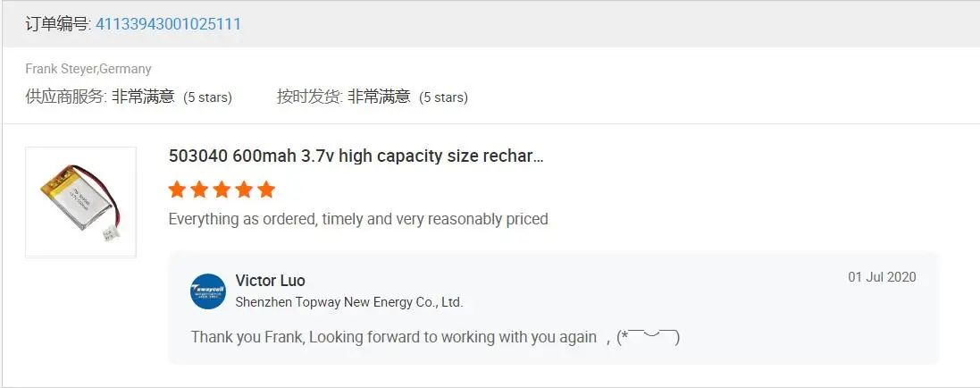Image resolution: width=980 pixels, height=388 pixels.
Task: Click the 01 Jul 2020 reply date
Action: 882,277
